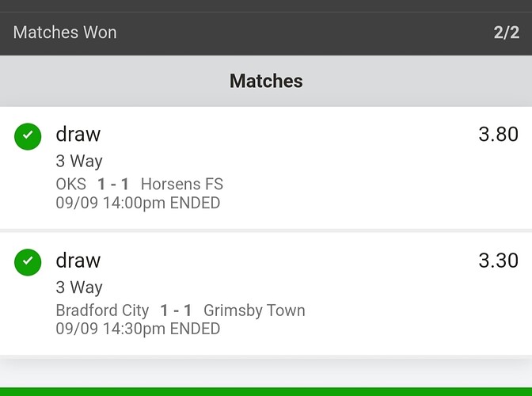Click the 09/09 14:30pm ENDED status
Image resolution: width=532 pixels, height=396 pixels.
tap(137, 328)
